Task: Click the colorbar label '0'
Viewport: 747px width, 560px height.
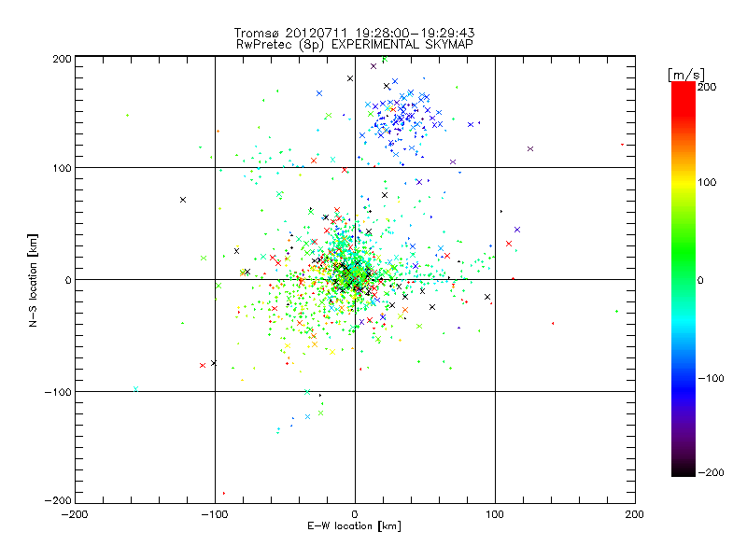Action: (700, 280)
